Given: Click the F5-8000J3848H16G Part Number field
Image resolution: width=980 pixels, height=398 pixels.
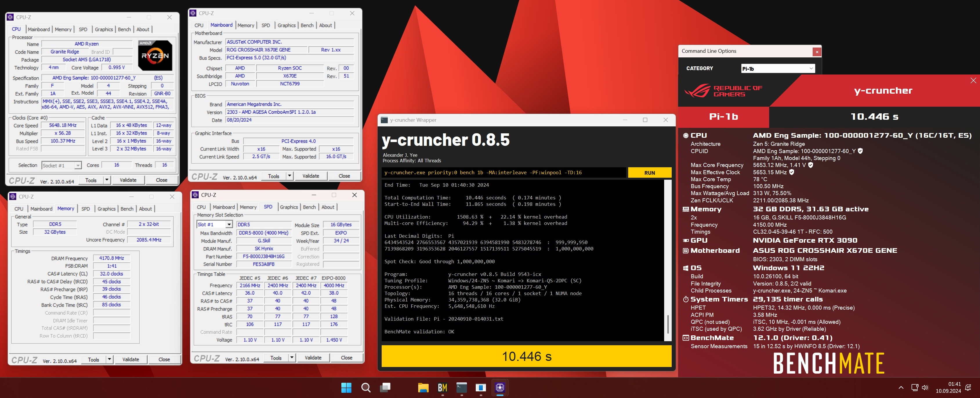Looking at the screenshot, I should [264, 256].
